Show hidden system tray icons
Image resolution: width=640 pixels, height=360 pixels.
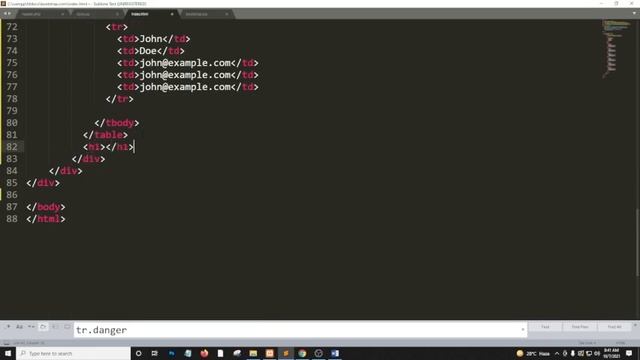click(x=557, y=353)
